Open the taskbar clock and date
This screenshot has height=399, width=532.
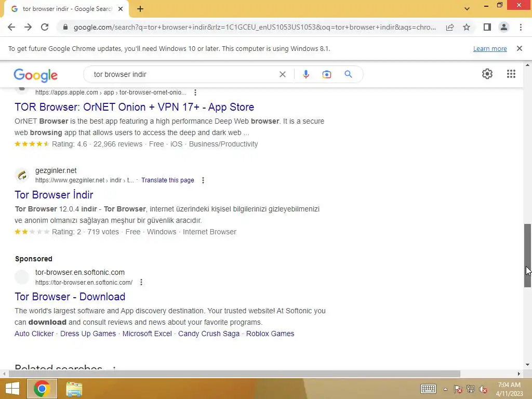tap(509, 389)
